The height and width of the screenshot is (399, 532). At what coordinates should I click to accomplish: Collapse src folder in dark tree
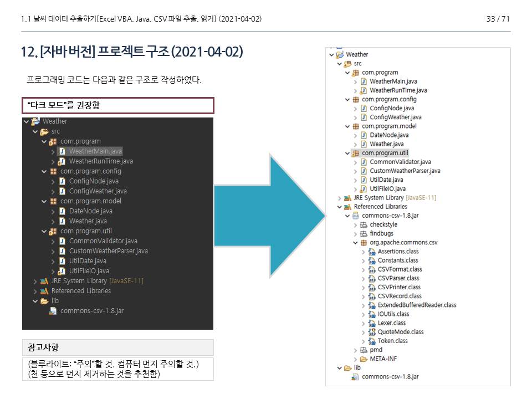[35, 132]
